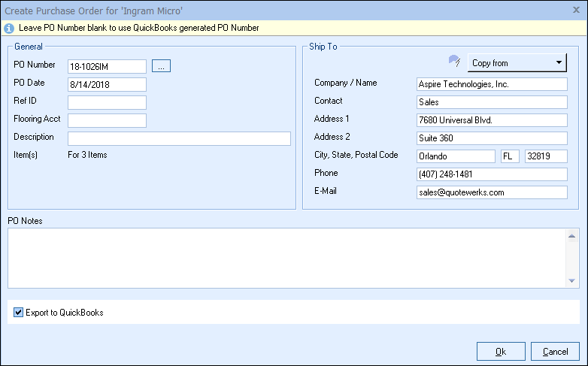Click the State field containing FL
Screen dimensions: 588x366
(510, 156)
